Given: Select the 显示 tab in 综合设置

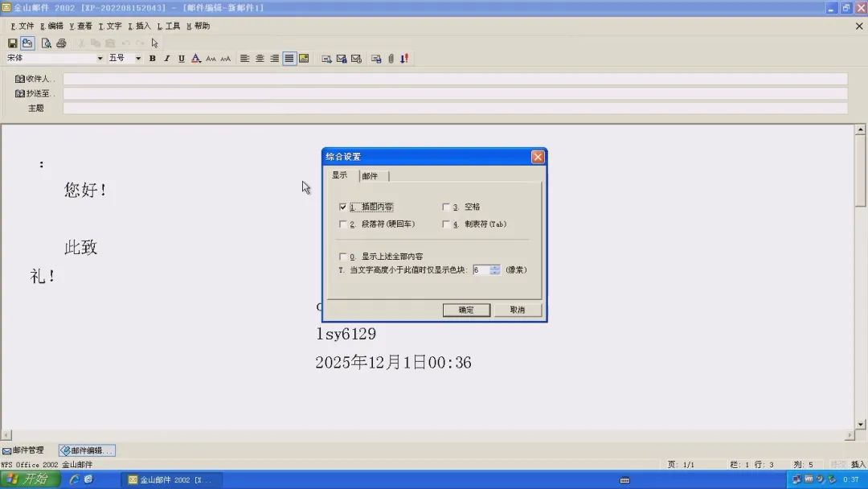Looking at the screenshot, I should [339, 175].
